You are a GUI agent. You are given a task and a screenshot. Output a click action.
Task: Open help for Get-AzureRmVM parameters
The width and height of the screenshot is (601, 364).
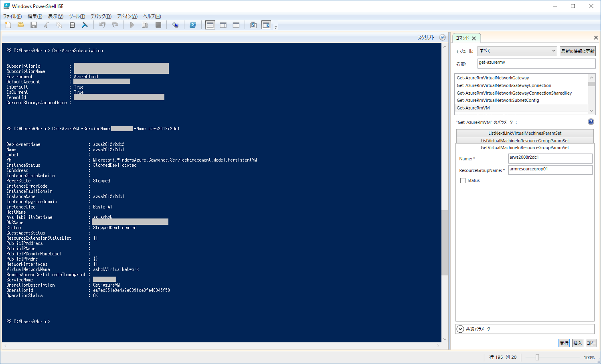click(591, 122)
